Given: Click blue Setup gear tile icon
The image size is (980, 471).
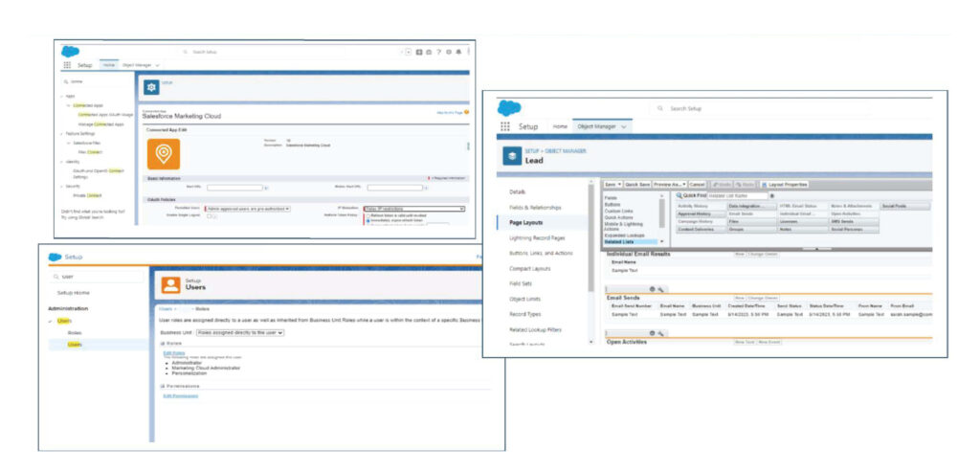Looking at the screenshot, I should tap(151, 87).
